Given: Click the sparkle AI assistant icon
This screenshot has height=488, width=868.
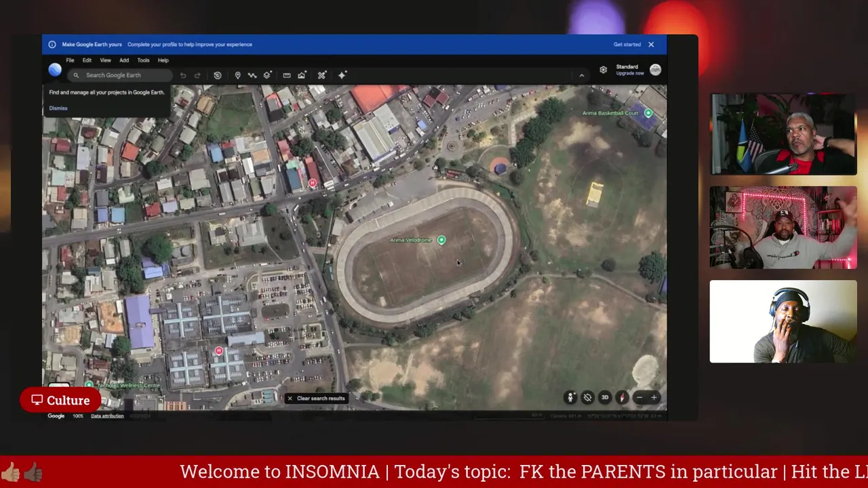Looking at the screenshot, I should pos(342,75).
